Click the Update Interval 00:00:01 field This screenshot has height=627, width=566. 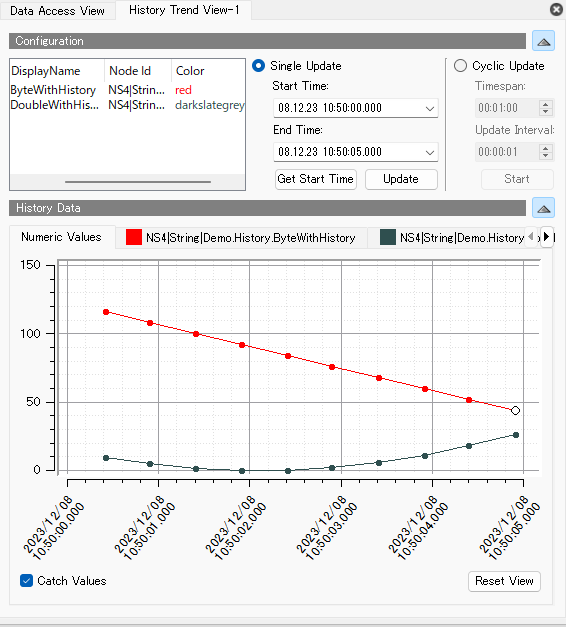point(507,152)
